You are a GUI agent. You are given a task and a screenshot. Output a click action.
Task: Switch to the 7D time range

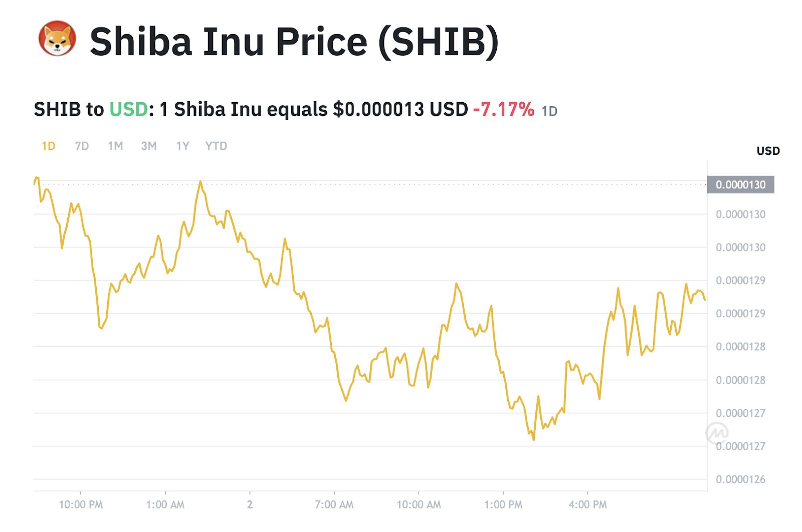[x=82, y=146]
